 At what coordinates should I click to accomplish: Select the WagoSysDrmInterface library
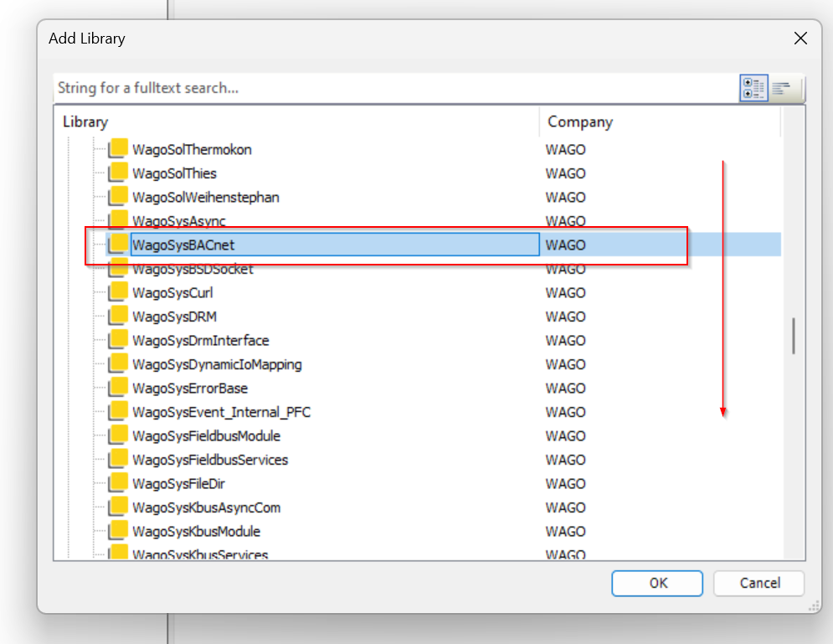coord(200,341)
